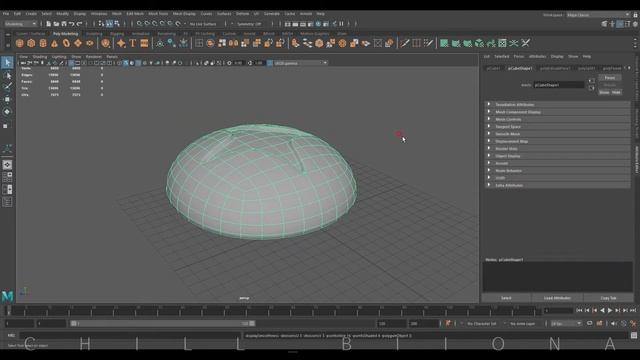Open the Mesh Tools menu
640x360 pixels.
(x=158, y=13)
